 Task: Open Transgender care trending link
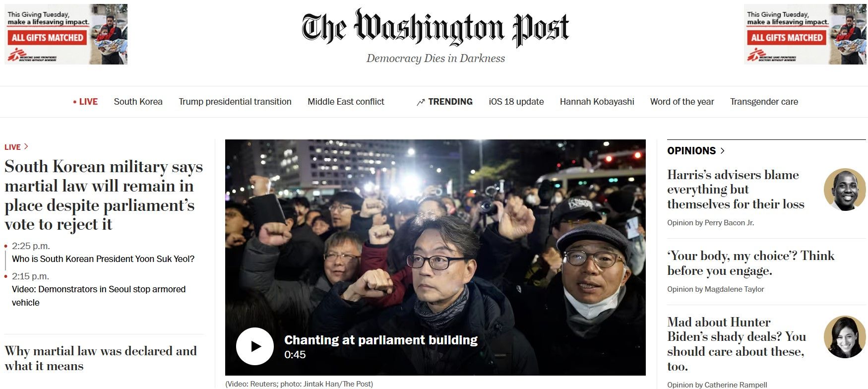click(764, 102)
